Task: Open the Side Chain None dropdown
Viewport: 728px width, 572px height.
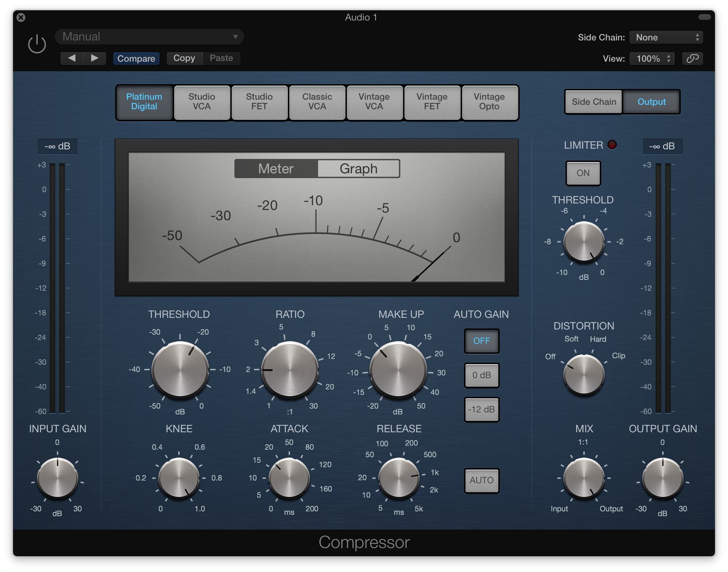Action: coord(666,37)
